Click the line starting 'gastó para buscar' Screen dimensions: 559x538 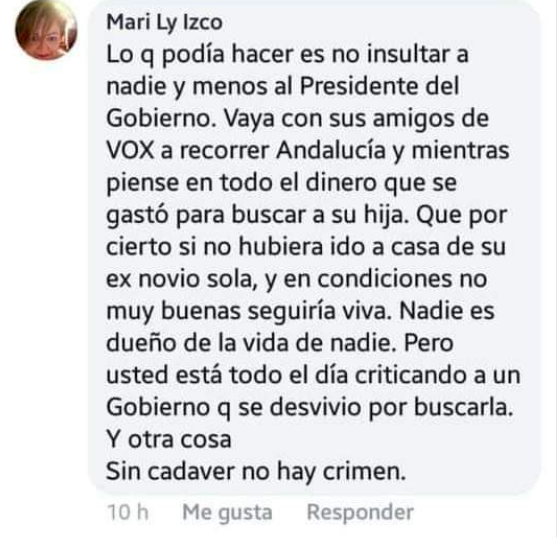coord(307,216)
